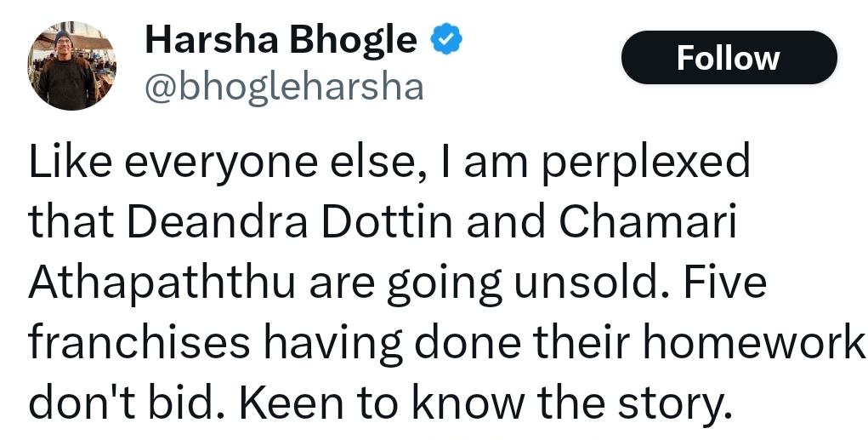The width and height of the screenshot is (868, 440).
Task: Follow Harsha Bhogle
Action: coord(729,58)
